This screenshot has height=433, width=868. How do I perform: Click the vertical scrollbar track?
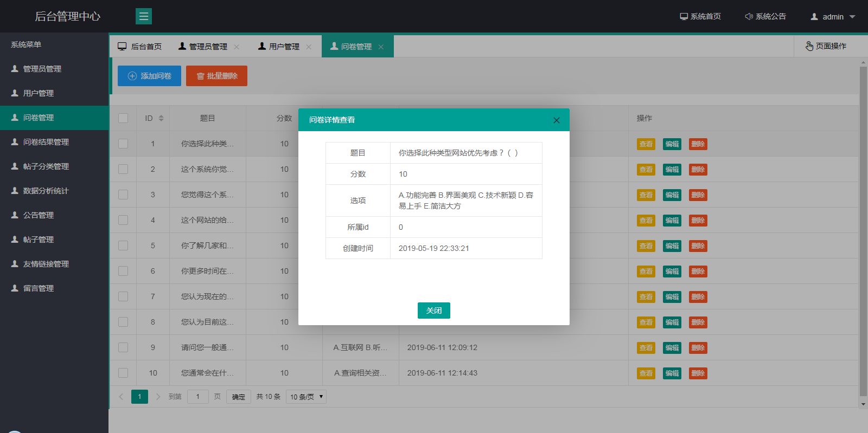coord(863,233)
